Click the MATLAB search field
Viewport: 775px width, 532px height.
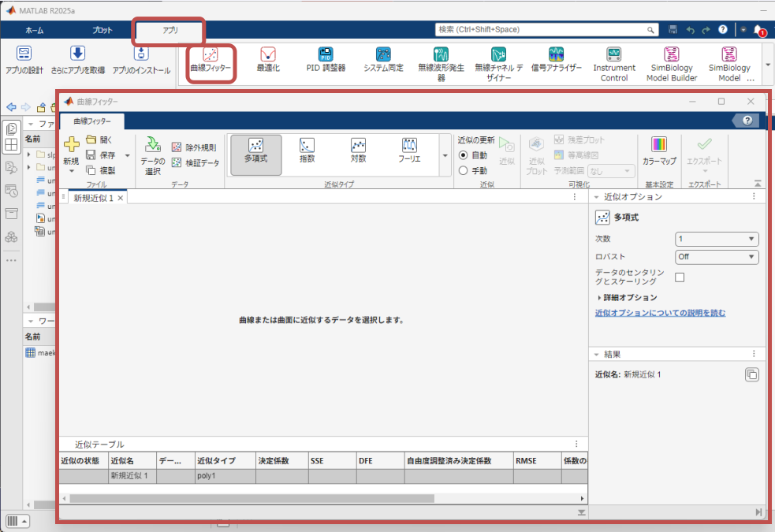(x=542, y=30)
